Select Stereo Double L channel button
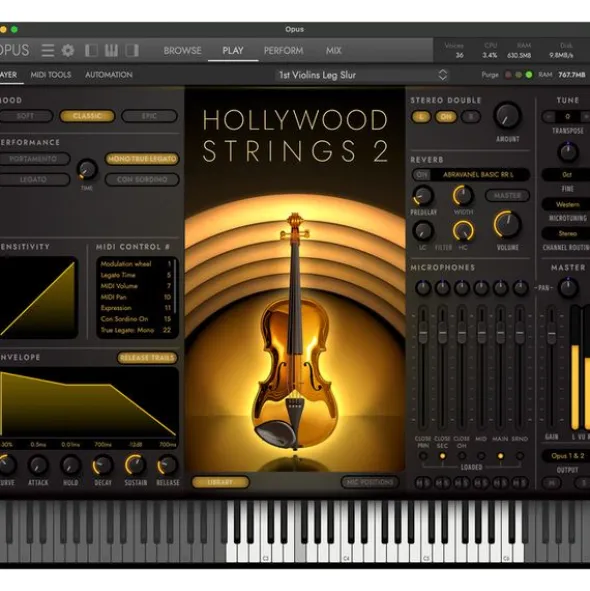Screen dimensions: 590x591 click(421, 117)
